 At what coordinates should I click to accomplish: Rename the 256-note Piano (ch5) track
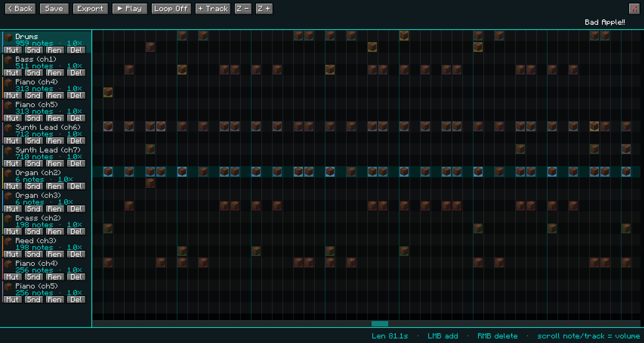coord(55,300)
